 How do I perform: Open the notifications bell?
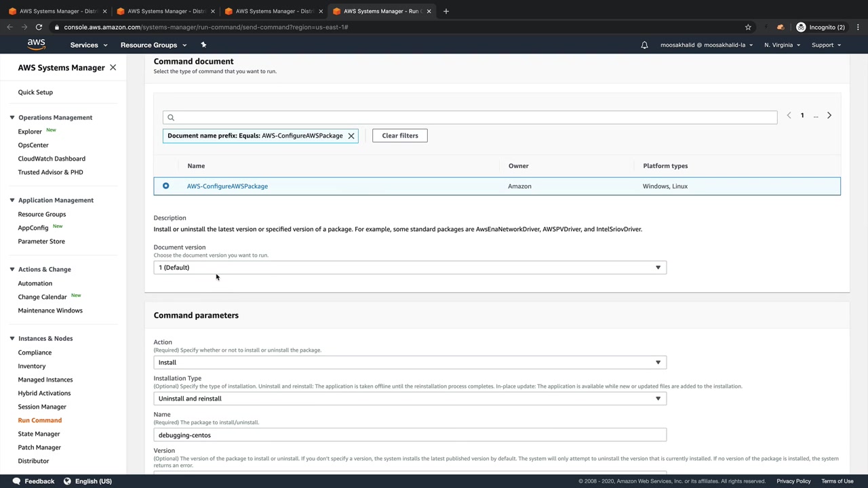point(644,45)
